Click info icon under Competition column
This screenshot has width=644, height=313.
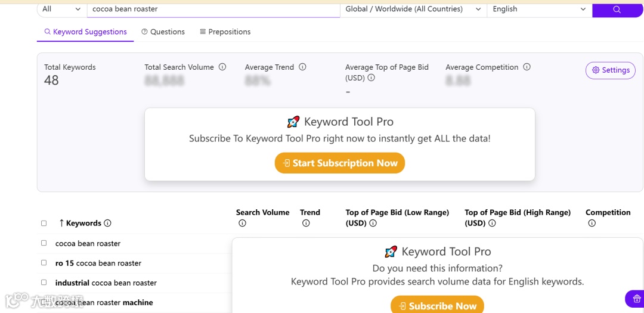(x=592, y=224)
